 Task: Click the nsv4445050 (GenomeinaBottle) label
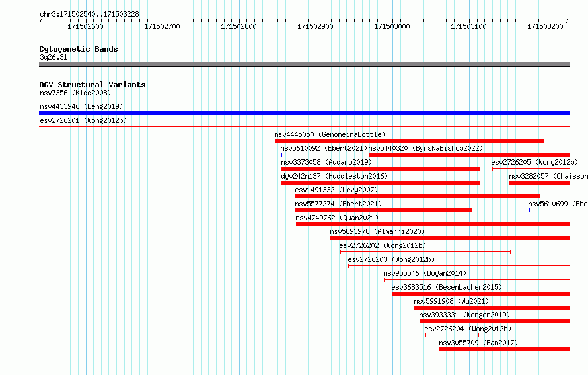[x=330, y=134]
